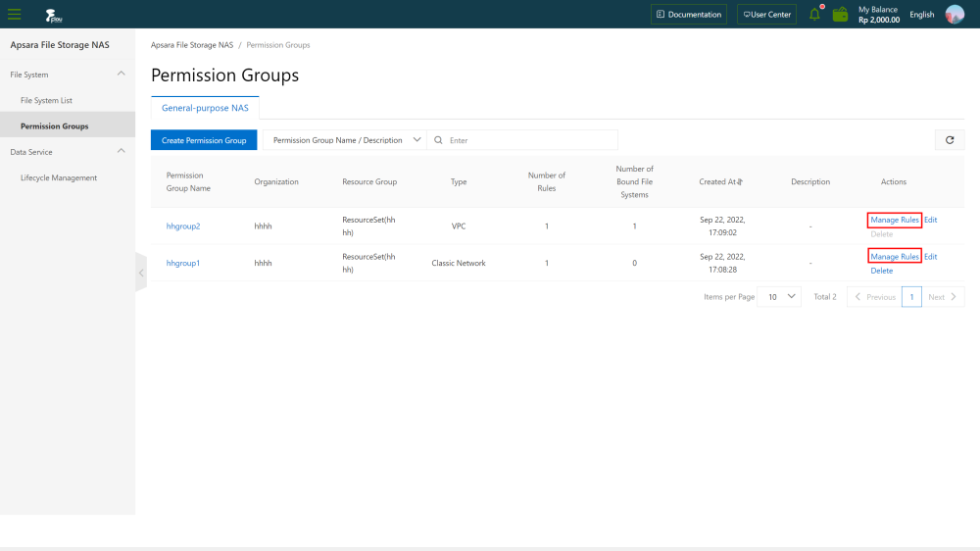Click the product logo in header
The width and height of the screenshot is (980, 551).
pos(54,16)
